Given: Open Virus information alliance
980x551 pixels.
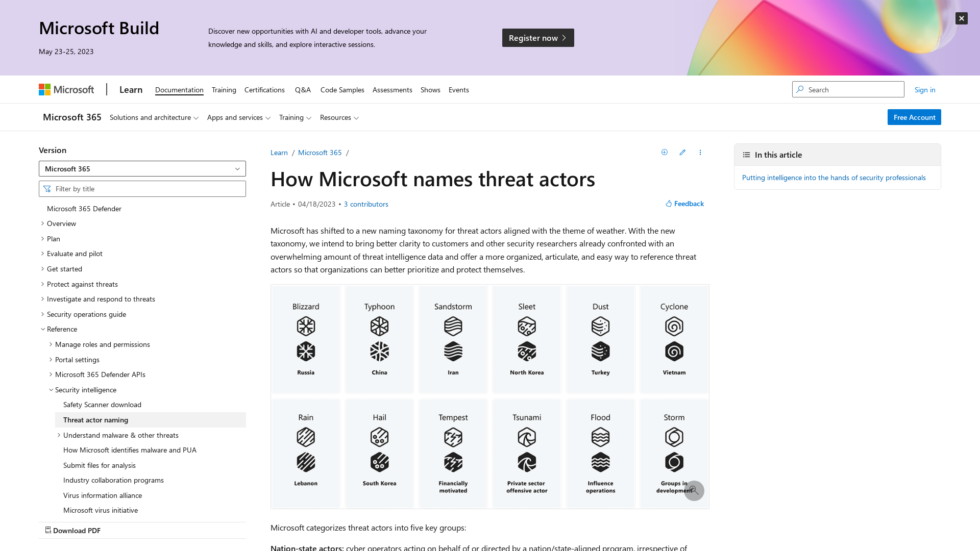Looking at the screenshot, I should (103, 495).
